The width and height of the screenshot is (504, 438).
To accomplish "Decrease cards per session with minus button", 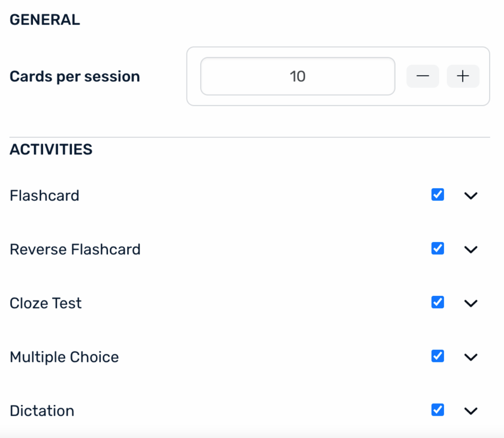I will point(423,76).
